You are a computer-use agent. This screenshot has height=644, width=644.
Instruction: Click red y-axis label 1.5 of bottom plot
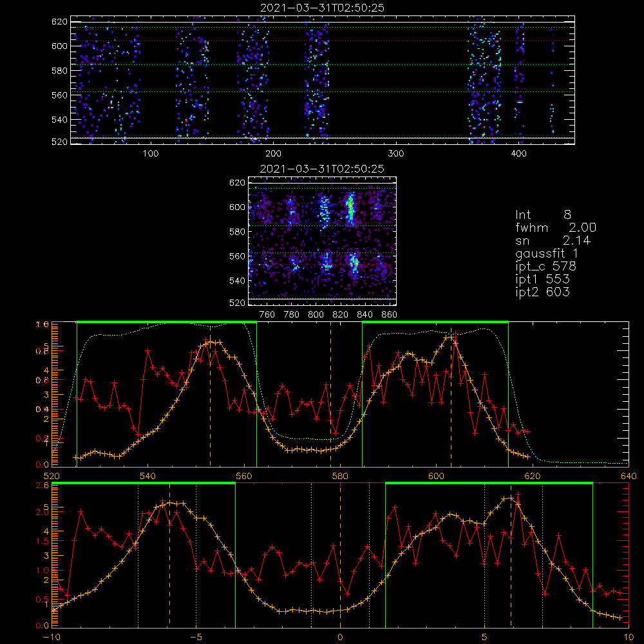(x=43, y=542)
